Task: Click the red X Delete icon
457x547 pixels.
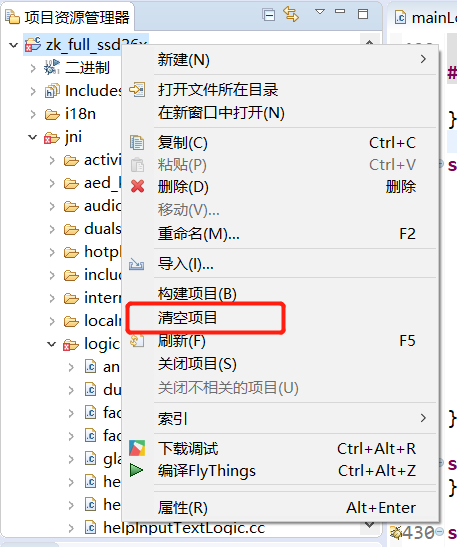Action: (x=137, y=186)
